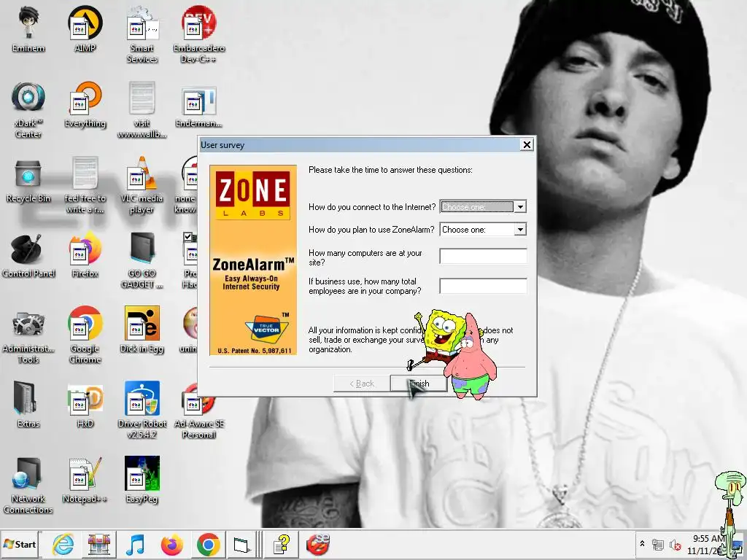Launch Notepad++ from the desktop
This screenshot has width=747, height=560.
click(85, 480)
